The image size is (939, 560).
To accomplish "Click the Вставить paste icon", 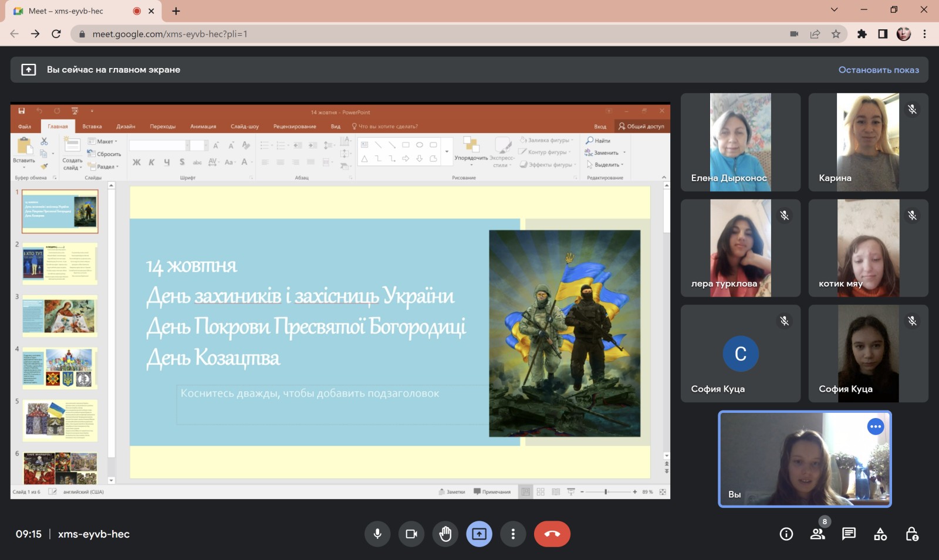I will [x=24, y=146].
